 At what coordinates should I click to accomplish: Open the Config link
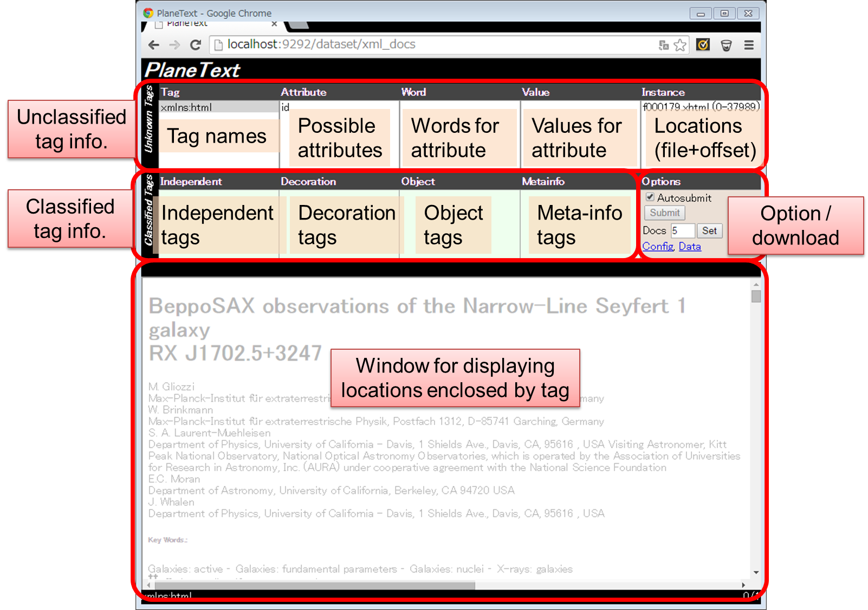click(x=658, y=247)
